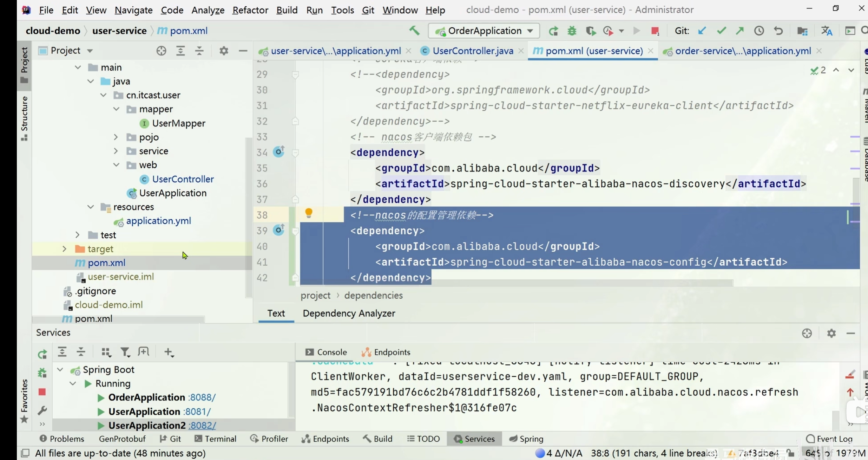Click the Debug bug icon in toolbar
This screenshot has width=868, height=460.
coord(572,31)
